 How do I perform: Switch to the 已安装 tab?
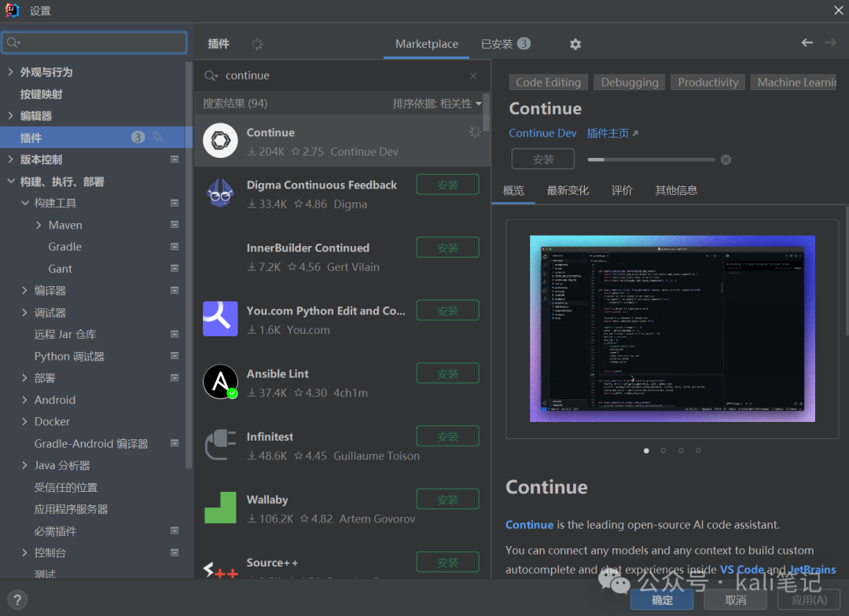[x=505, y=44]
